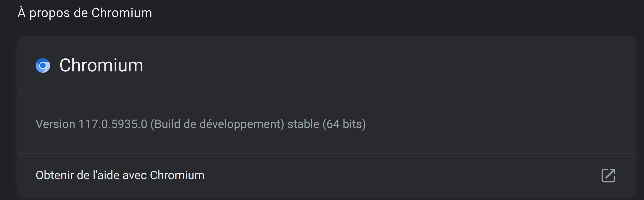Click the white inner circle of the Chromium logo
644x200 pixels.
coord(43,65)
